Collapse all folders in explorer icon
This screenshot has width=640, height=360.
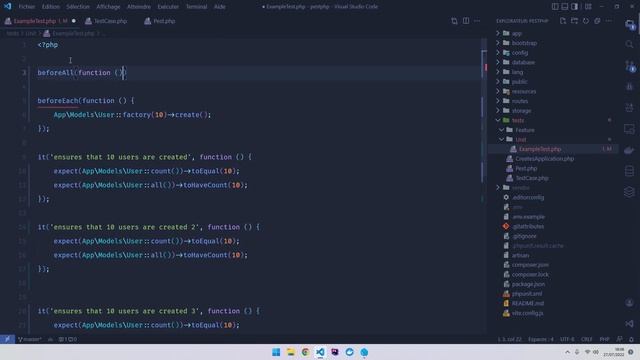(x=597, y=21)
